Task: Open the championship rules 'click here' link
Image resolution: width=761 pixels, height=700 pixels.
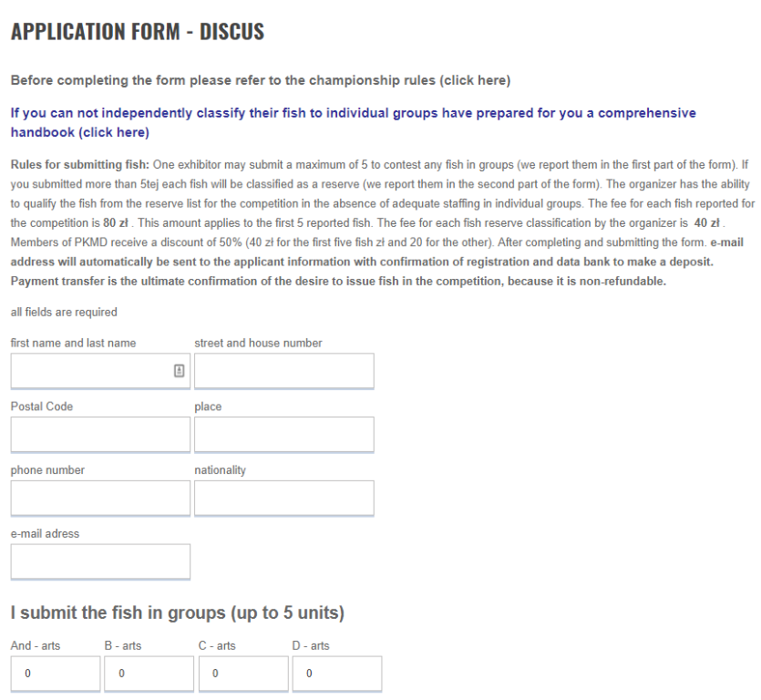Action: tap(474, 80)
